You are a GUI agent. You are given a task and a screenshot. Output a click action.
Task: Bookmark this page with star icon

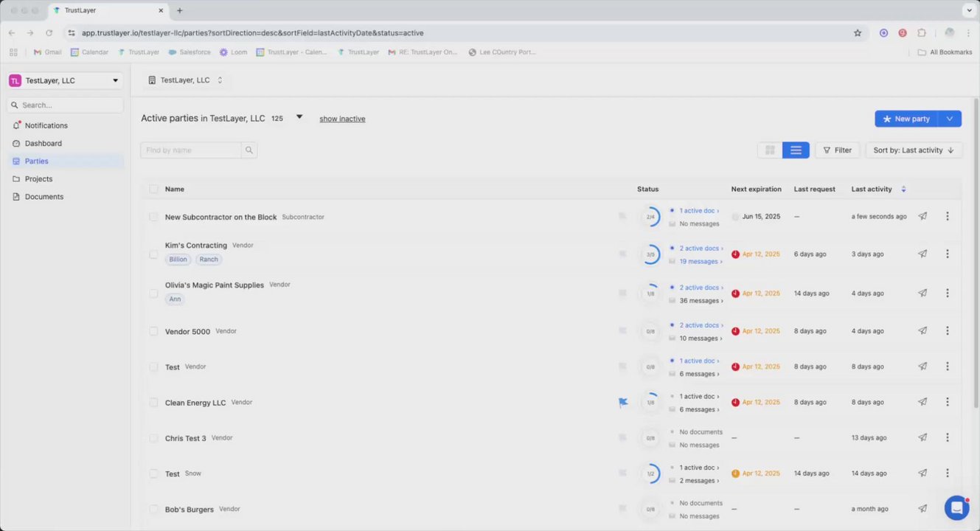[x=858, y=32]
